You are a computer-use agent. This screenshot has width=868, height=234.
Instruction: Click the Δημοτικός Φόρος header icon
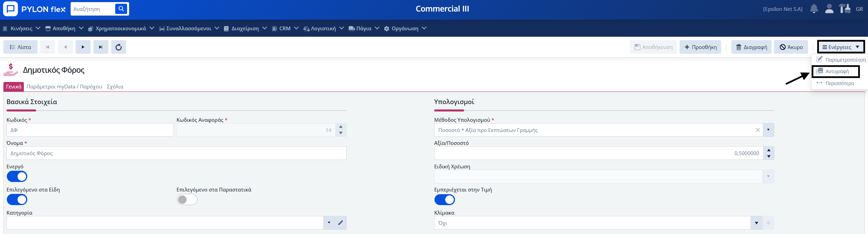(11, 70)
